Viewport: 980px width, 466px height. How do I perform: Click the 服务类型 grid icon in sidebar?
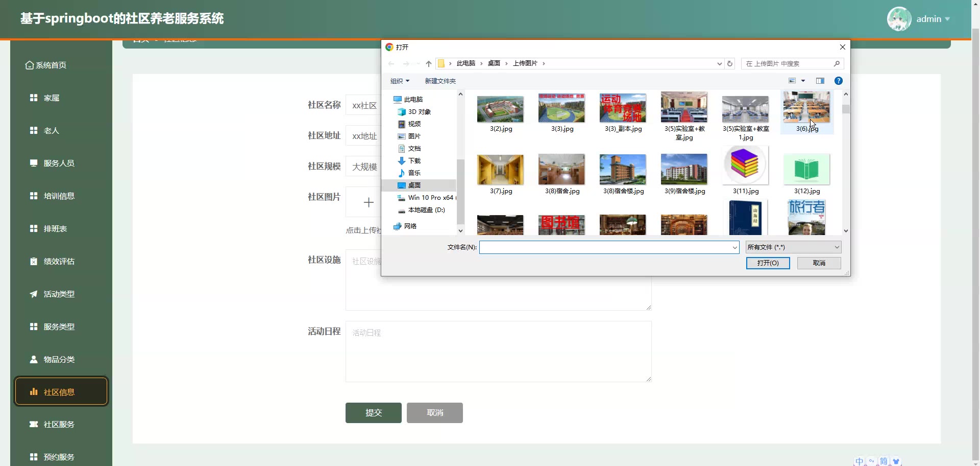(x=34, y=327)
